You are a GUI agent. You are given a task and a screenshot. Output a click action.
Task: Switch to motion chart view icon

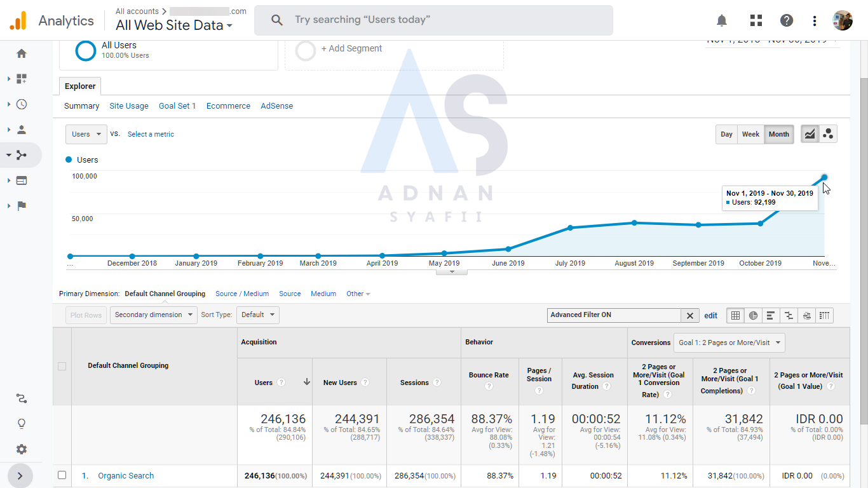pyautogui.click(x=828, y=134)
